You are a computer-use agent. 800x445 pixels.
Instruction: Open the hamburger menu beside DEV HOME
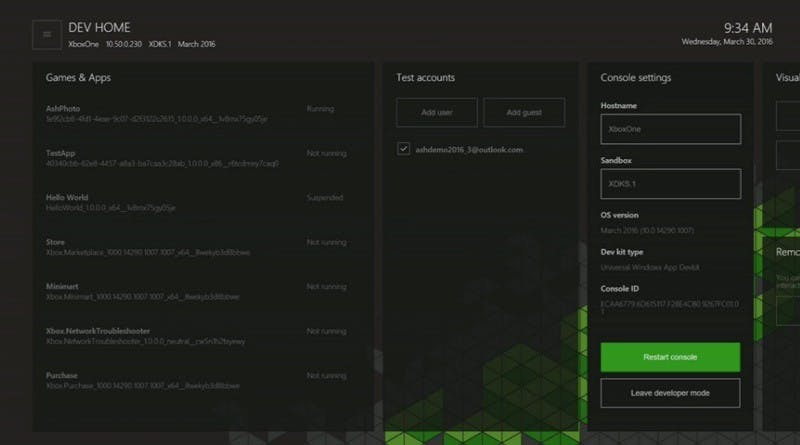tap(46, 35)
